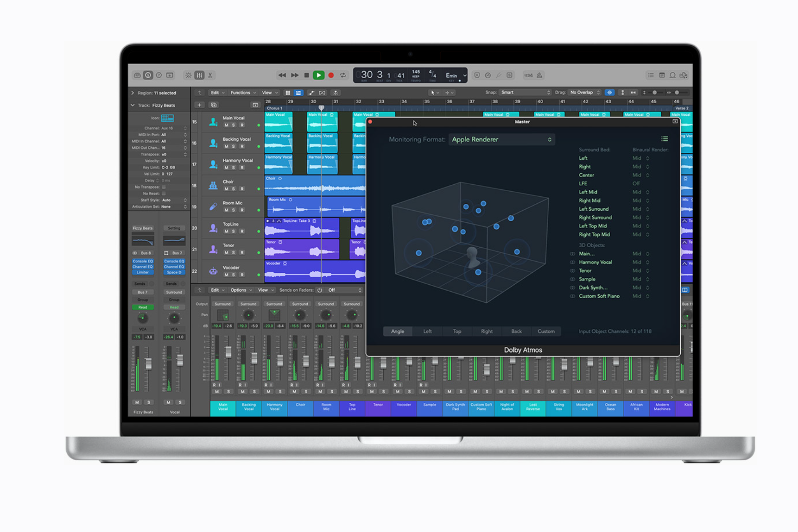Click the Catch playhead button
The height and width of the screenshot is (532, 798).
point(336,93)
